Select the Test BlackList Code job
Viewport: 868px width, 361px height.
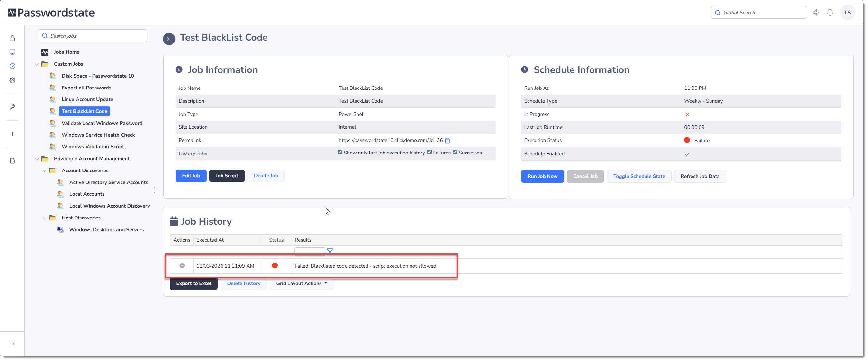pos(85,111)
